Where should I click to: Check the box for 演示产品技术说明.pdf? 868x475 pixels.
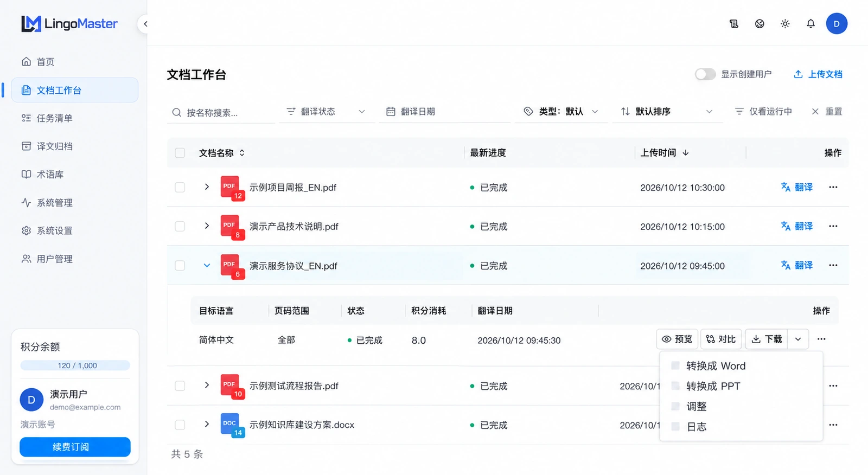click(180, 227)
